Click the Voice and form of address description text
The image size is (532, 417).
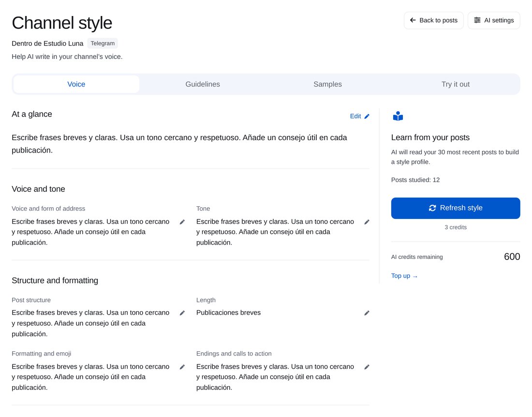click(x=90, y=232)
